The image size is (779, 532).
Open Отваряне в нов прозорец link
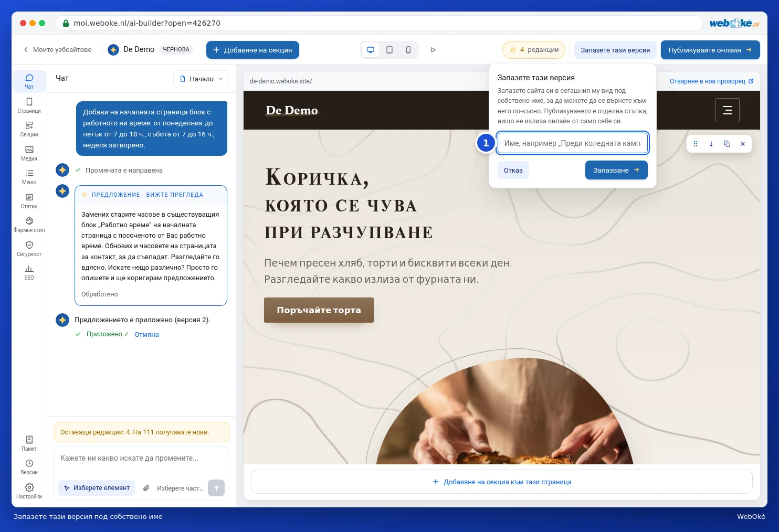(711, 81)
